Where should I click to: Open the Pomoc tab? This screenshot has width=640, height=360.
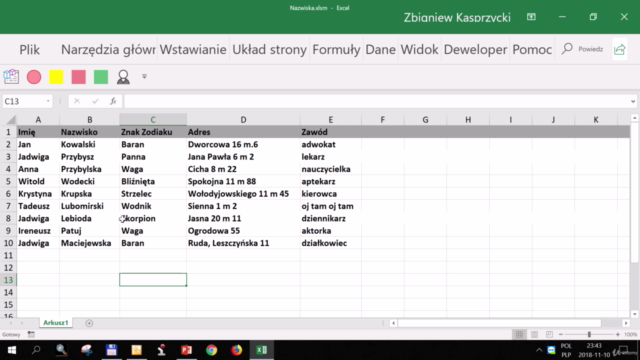tap(532, 49)
